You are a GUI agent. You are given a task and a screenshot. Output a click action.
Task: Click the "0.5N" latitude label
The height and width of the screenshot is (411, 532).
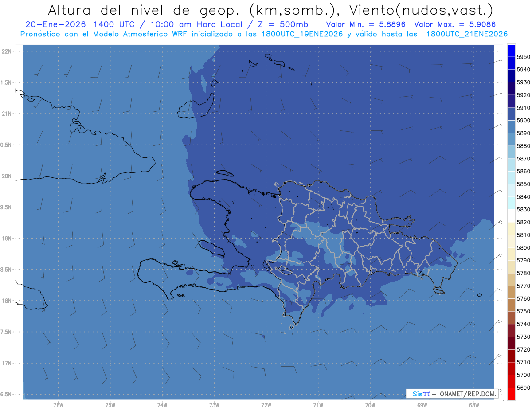(x=7, y=145)
